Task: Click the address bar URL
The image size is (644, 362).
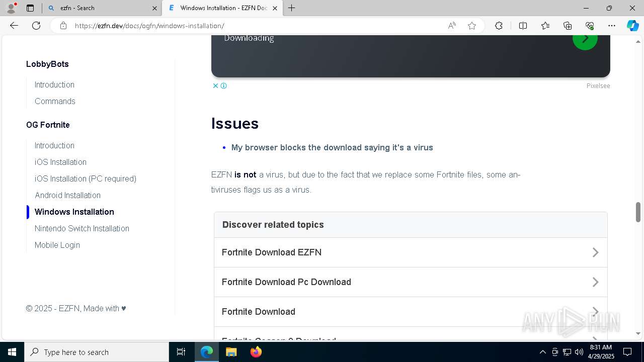Action: coord(149,26)
